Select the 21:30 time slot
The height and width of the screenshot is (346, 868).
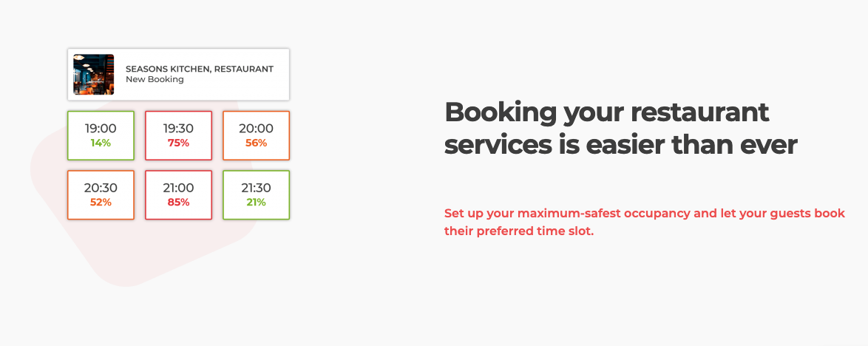point(257,195)
